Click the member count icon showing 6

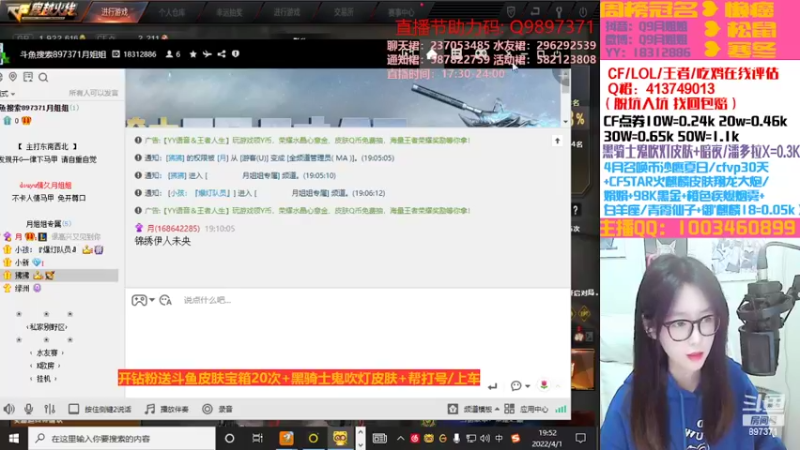click(172, 54)
